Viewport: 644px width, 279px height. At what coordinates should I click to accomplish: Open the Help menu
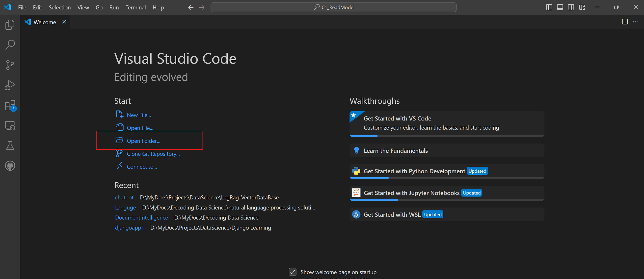[x=158, y=7]
